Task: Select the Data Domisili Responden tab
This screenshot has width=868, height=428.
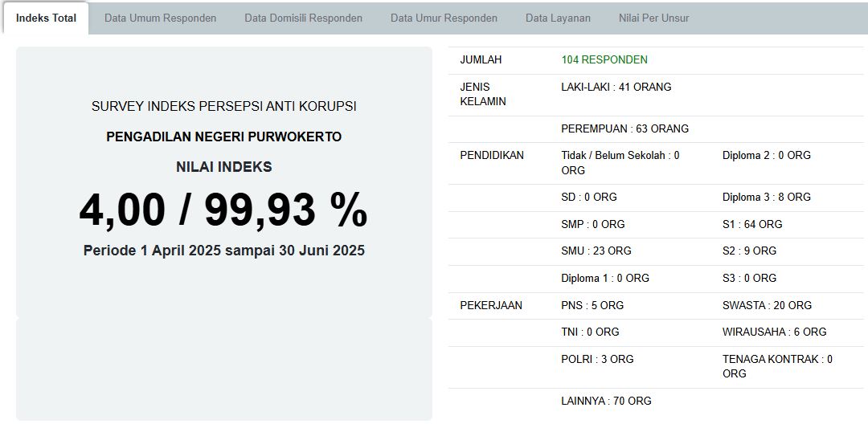Action: point(303,18)
